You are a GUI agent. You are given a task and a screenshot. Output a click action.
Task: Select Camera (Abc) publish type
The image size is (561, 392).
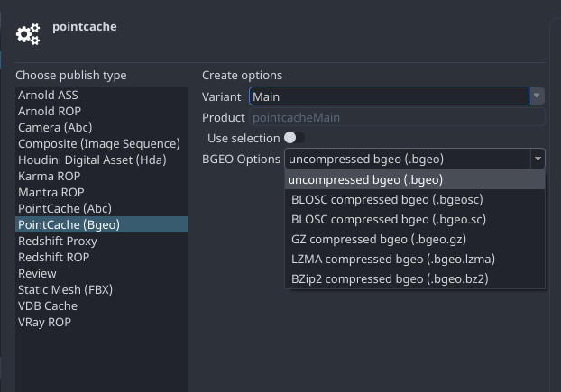(101, 127)
